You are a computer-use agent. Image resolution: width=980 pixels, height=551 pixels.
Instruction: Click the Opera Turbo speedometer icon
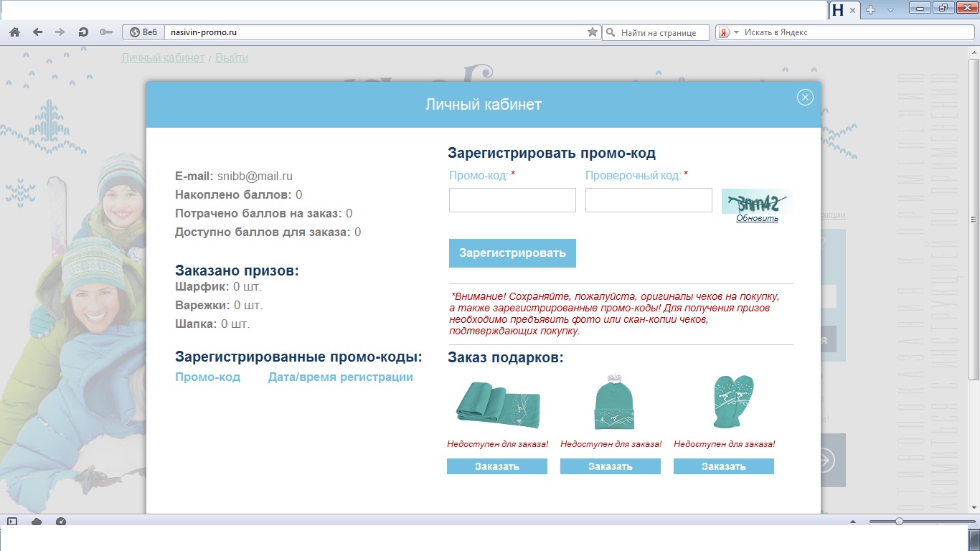click(x=61, y=522)
